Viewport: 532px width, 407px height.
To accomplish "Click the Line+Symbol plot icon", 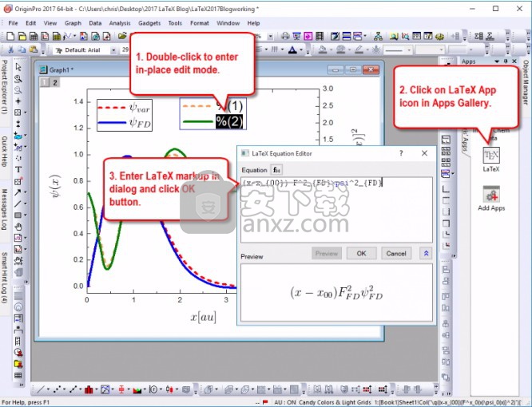I will [x=73, y=389].
